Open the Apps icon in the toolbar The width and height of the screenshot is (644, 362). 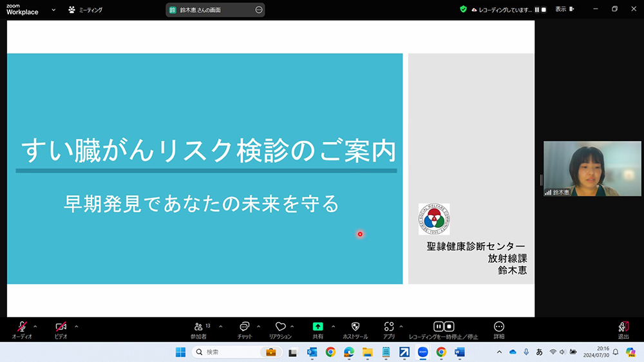point(388,327)
